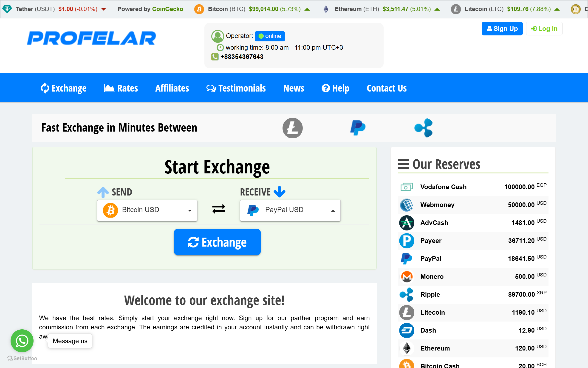588x368 pixels.
Task: Click the Payeer reserve icon
Action: 407,241
